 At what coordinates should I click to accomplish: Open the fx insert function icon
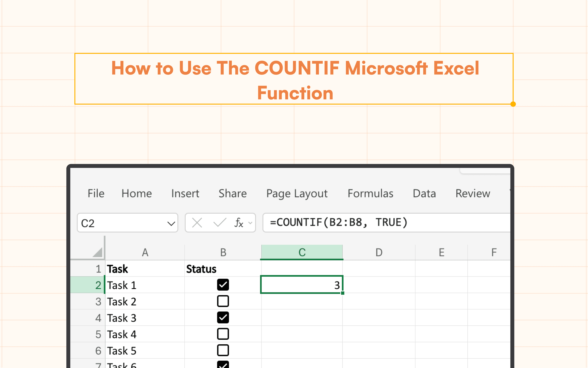239,223
